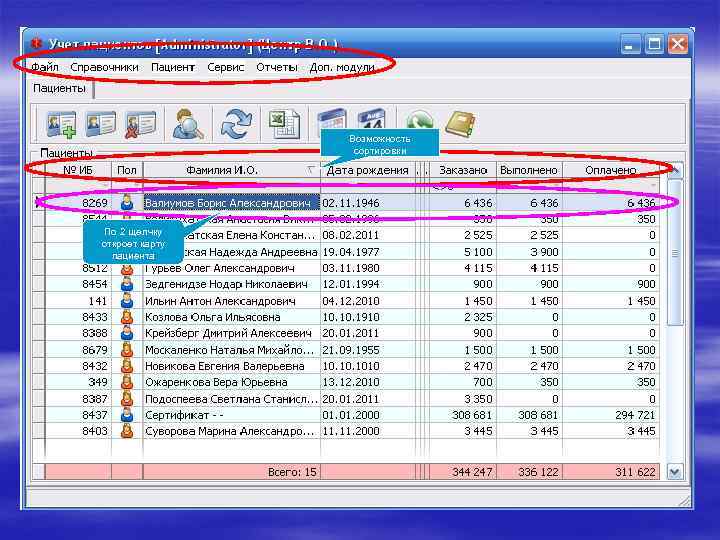This screenshot has width=720, height=540.
Task: Click gender icon for Москаленко Наталья
Action: pyautogui.click(x=127, y=350)
